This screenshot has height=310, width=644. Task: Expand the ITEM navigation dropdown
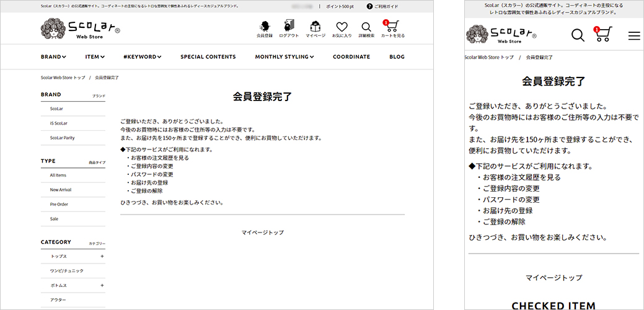pyautogui.click(x=95, y=56)
